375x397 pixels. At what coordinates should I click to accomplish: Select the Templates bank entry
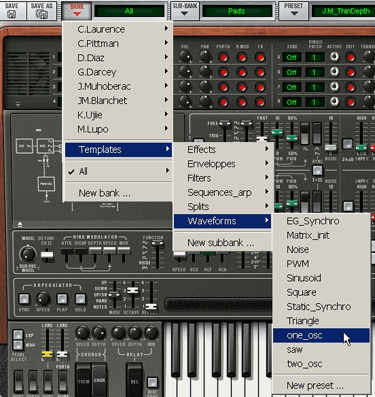118,150
